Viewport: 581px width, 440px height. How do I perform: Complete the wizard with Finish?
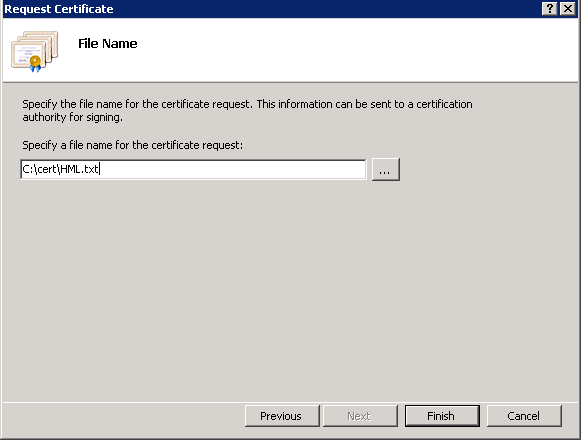(442, 416)
